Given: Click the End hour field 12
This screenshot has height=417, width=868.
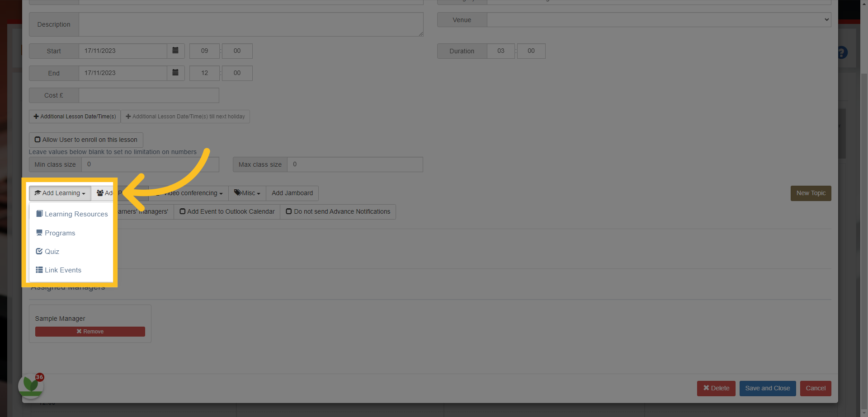Looking at the screenshot, I should coord(204,73).
